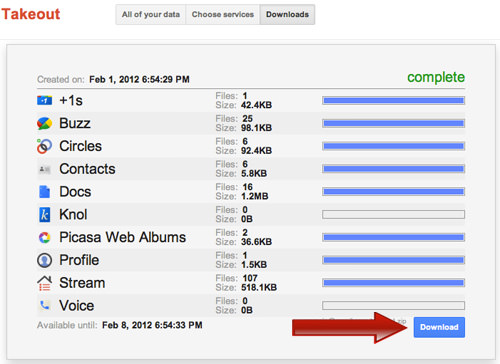The height and width of the screenshot is (364, 500).
Task: Click the Contacts card icon
Action: 44,169
